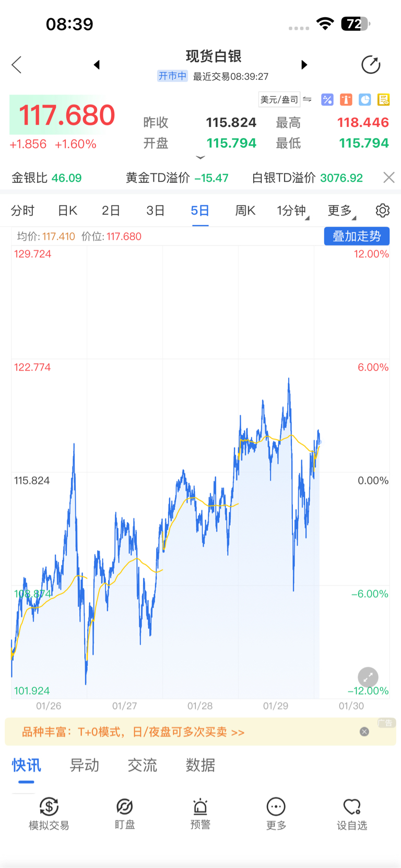The image size is (401, 868).
Task: Open the 1分钟 period dropdown
Action: pyautogui.click(x=292, y=210)
